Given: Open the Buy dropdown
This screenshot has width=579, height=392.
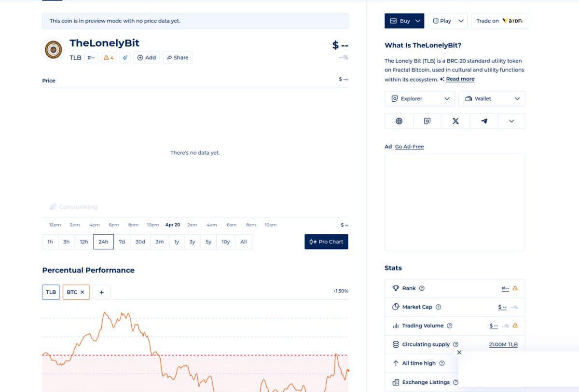Looking at the screenshot, I should (x=404, y=21).
